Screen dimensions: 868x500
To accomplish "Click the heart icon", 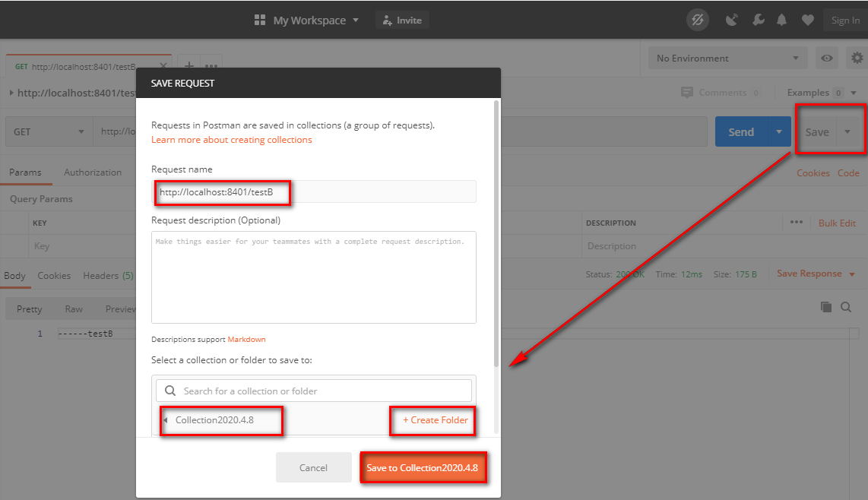I will [808, 21].
